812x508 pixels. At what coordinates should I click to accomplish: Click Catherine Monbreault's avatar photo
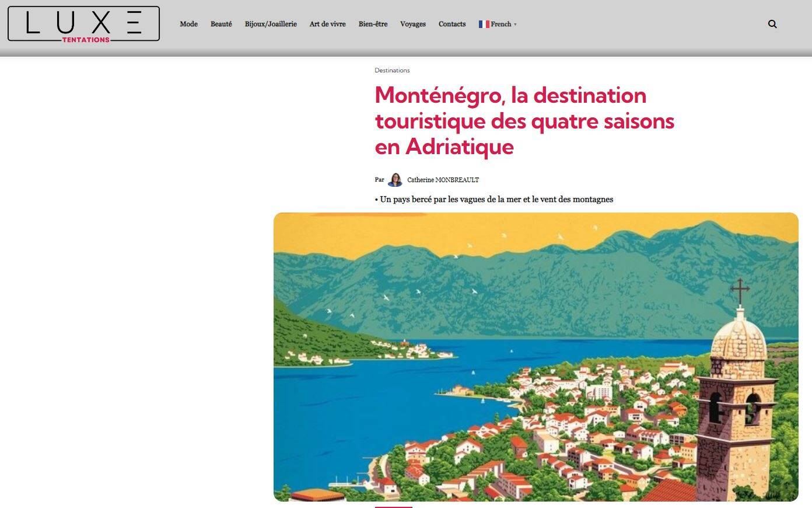(395, 180)
